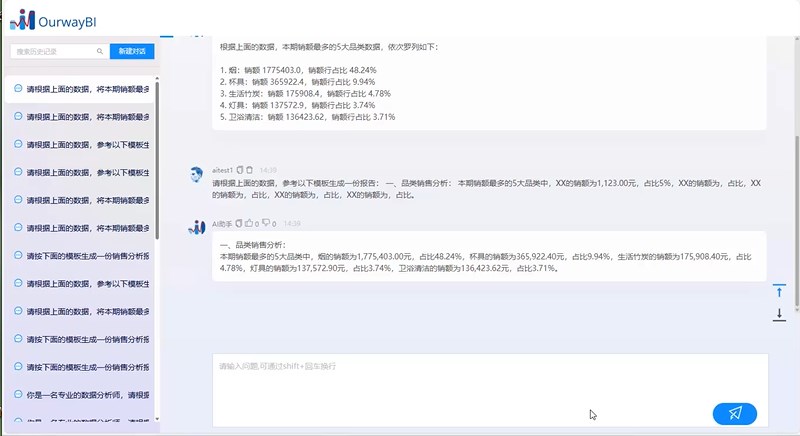Jump to top of chat with up-arrow icon
This screenshot has width=800, height=436.
pyautogui.click(x=779, y=291)
